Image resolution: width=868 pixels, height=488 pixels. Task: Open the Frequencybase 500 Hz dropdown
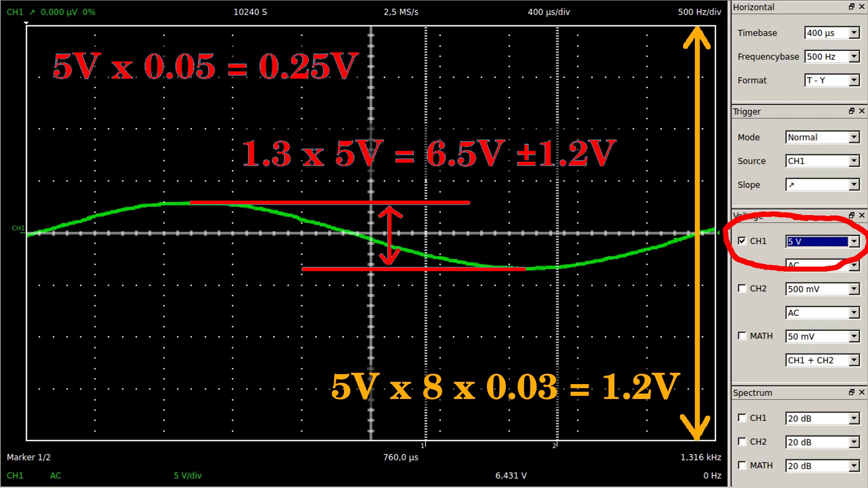[x=854, y=56]
